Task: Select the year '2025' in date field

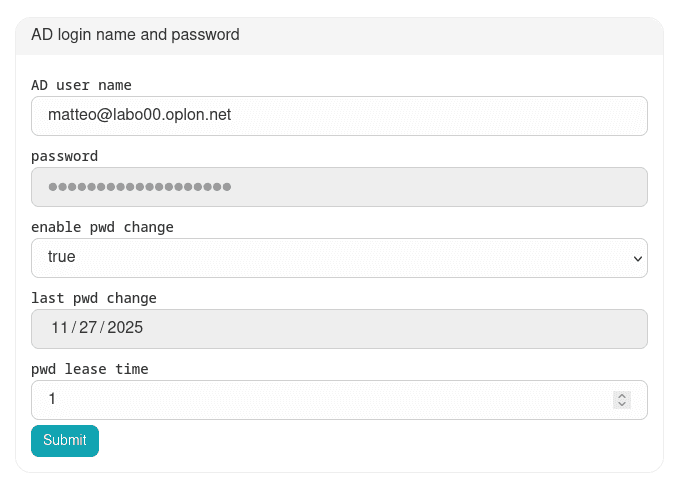Action: click(x=125, y=329)
